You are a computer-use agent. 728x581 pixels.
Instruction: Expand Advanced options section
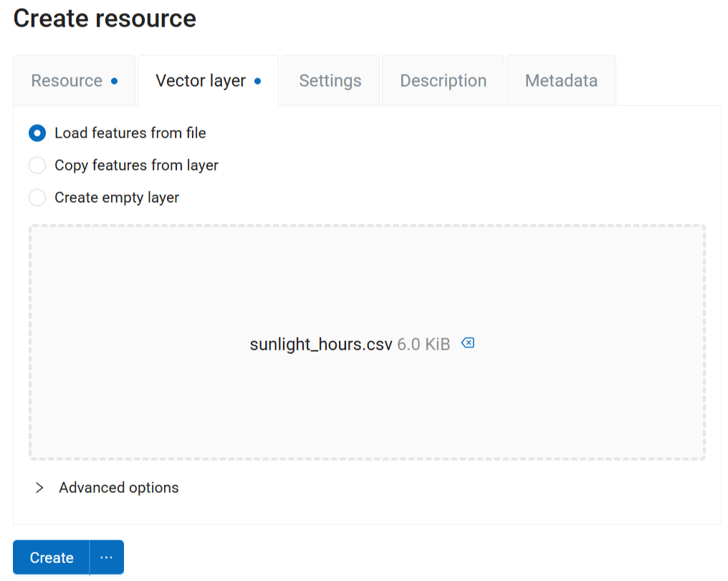tap(39, 488)
